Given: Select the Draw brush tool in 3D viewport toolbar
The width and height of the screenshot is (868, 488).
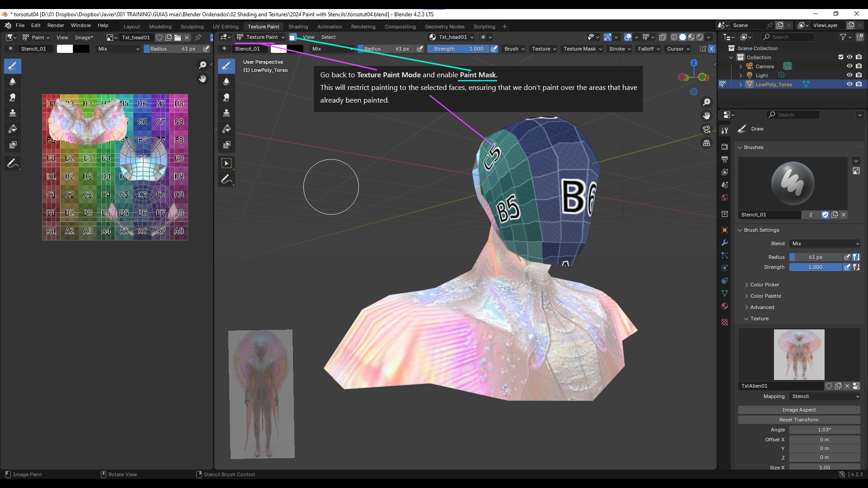Looking at the screenshot, I should click(x=226, y=66).
